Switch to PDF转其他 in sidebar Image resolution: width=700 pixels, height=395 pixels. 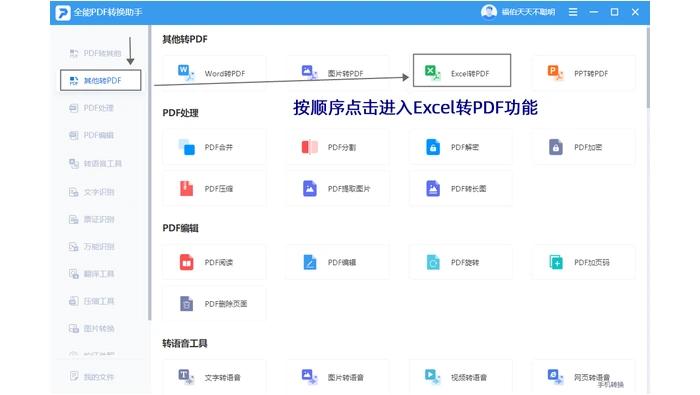click(x=96, y=53)
